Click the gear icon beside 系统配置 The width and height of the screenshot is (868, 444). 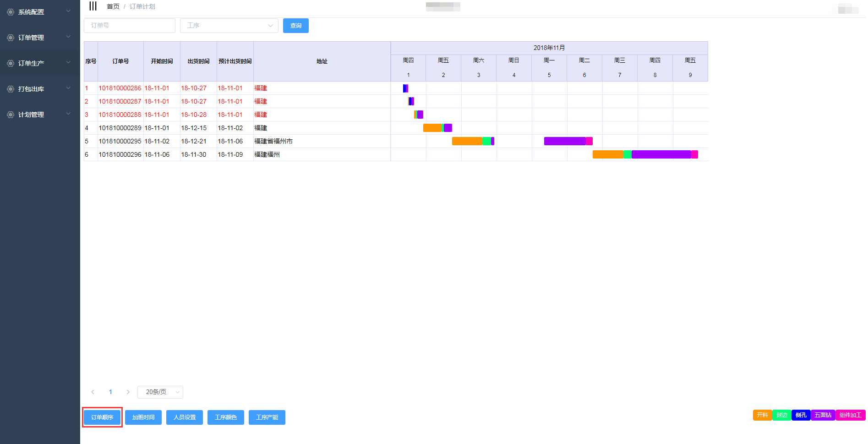coord(11,12)
